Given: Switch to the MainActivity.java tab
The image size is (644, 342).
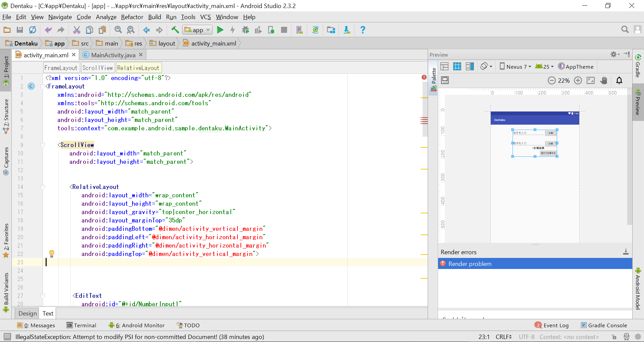Looking at the screenshot, I should tap(113, 55).
